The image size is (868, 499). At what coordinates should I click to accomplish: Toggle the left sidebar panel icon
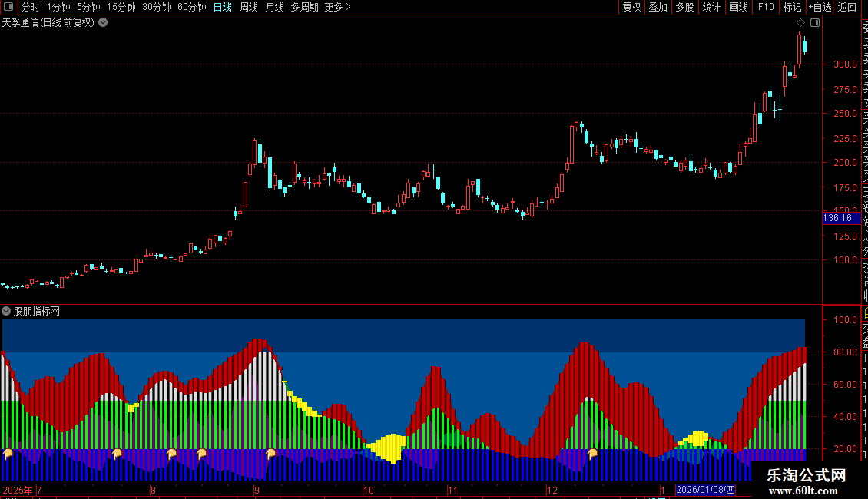8,7
